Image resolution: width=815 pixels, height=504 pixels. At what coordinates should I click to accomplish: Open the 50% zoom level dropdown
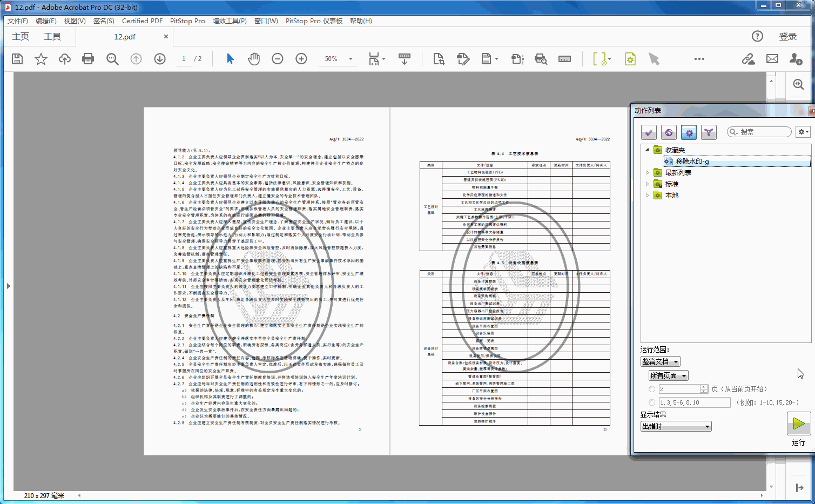[x=351, y=59]
